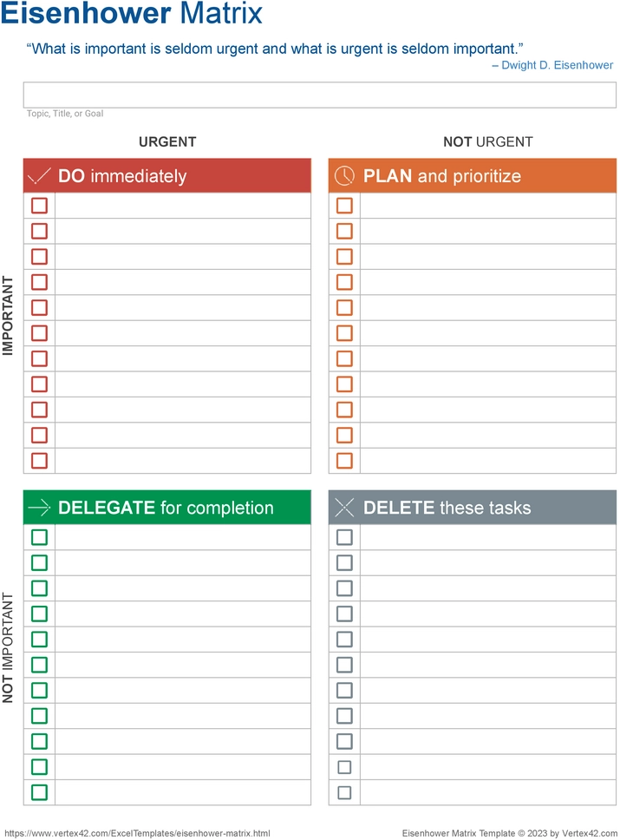Check the last small gray box in DELETE list
This screenshot has width=620, height=840.
point(344,792)
